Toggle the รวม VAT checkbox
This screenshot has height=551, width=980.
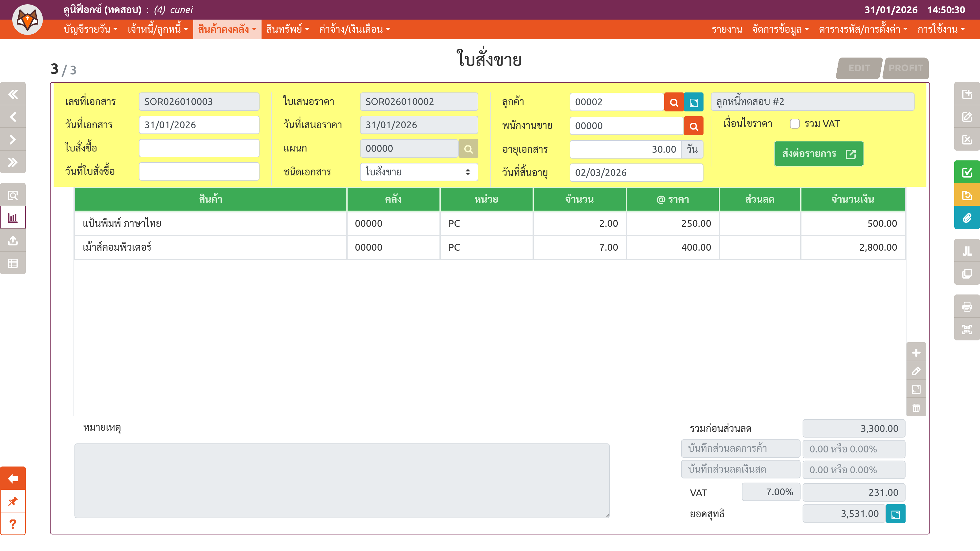(794, 124)
